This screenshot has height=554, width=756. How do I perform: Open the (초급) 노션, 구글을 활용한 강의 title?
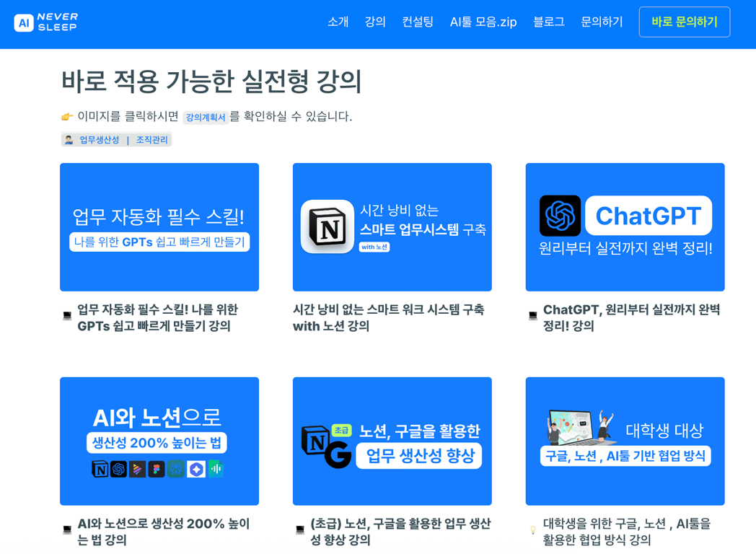(400, 532)
